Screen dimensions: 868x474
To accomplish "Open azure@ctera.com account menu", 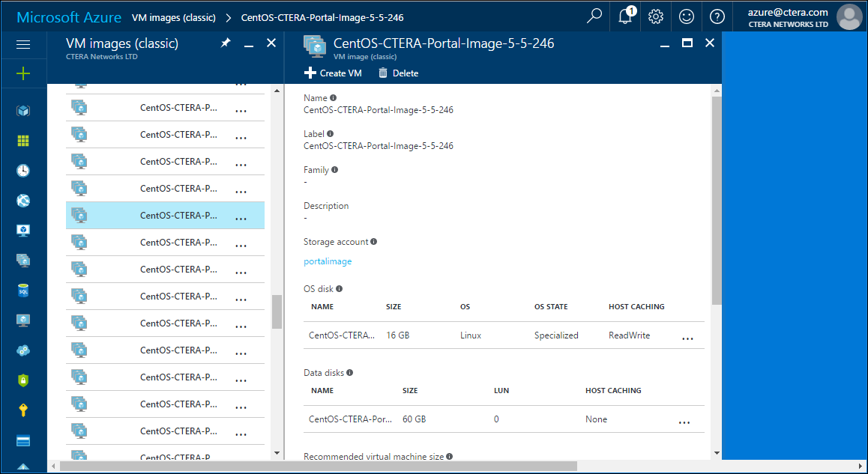I will (788, 16).
